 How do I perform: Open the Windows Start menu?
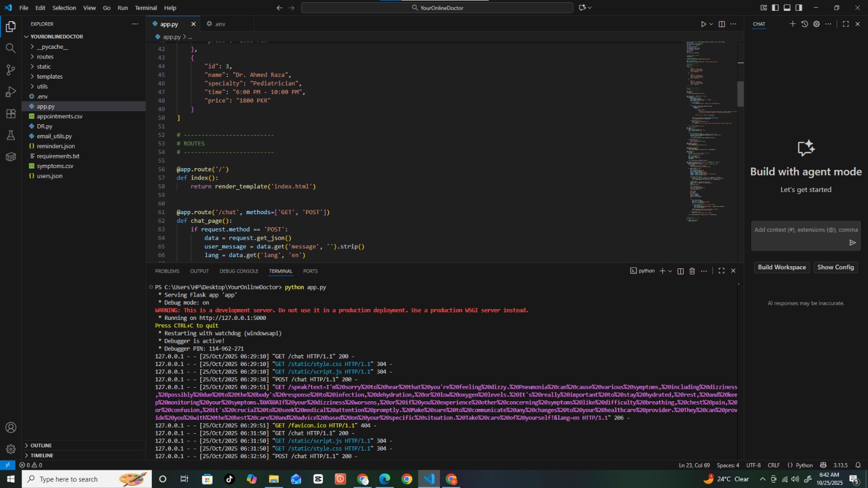(10, 479)
